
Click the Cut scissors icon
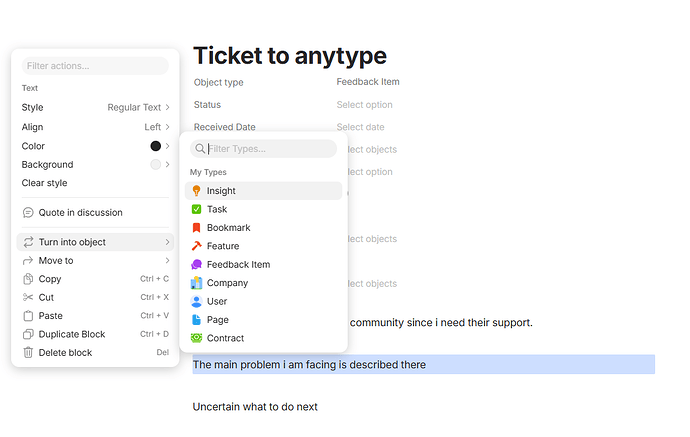coord(28,297)
